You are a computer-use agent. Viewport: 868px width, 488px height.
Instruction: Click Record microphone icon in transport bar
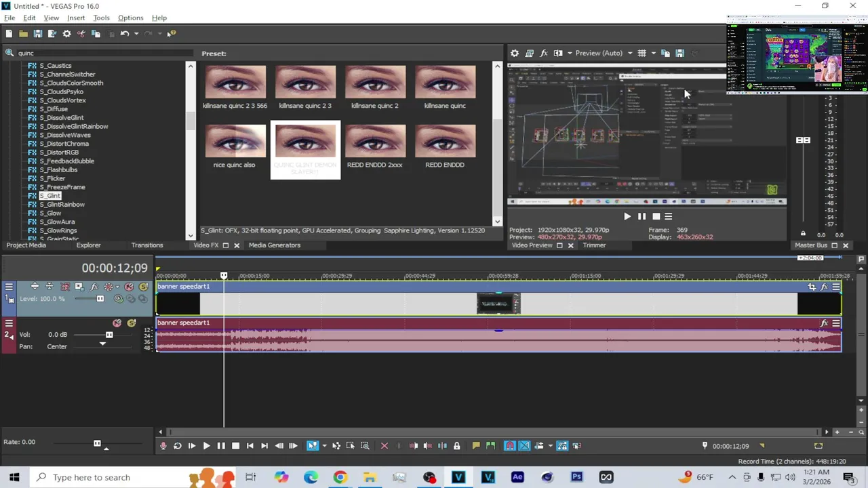tap(163, 445)
